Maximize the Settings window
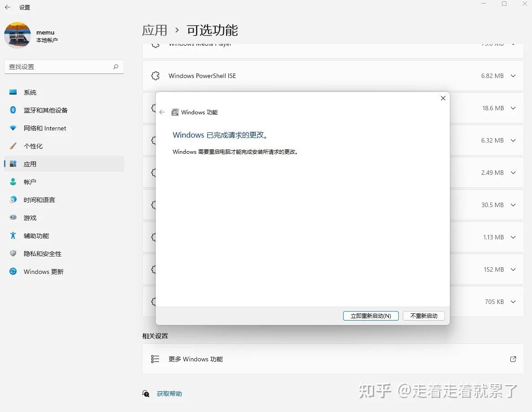This screenshot has width=532, height=412. [504, 4]
